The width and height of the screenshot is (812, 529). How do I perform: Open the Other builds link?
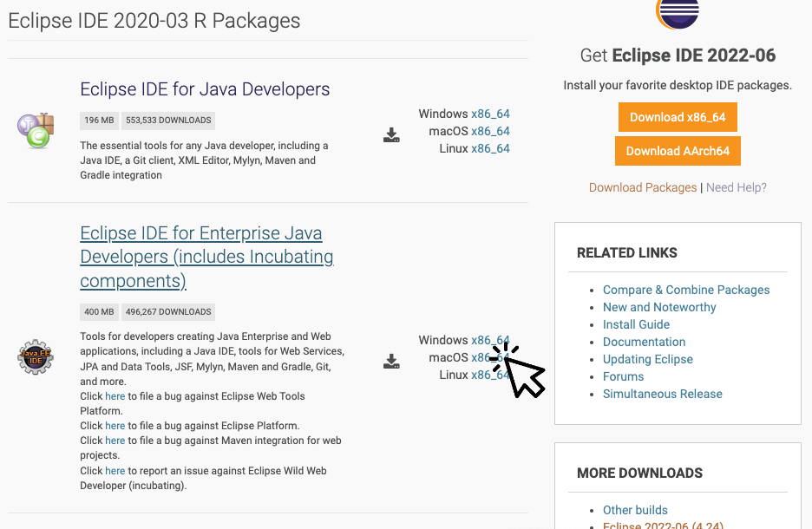point(635,510)
